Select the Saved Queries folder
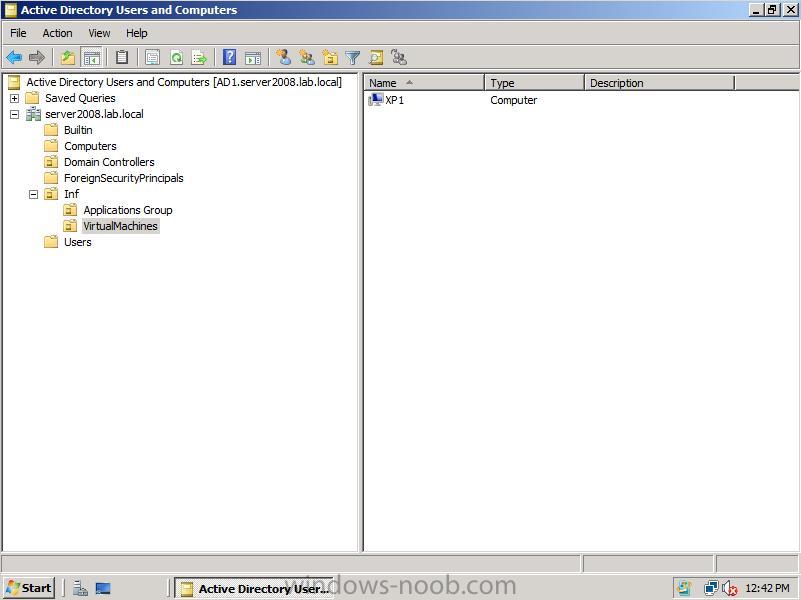This screenshot has width=801, height=600. (x=80, y=98)
